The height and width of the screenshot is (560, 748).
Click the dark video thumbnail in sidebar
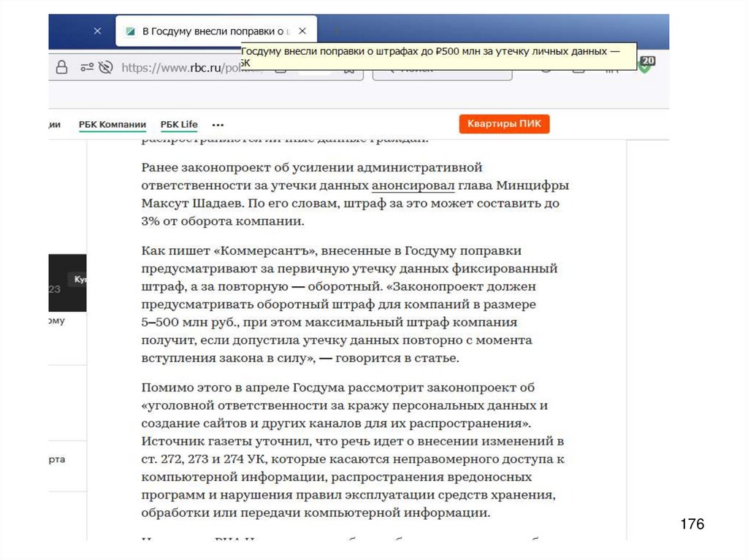pyautogui.click(x=67, y=283)
